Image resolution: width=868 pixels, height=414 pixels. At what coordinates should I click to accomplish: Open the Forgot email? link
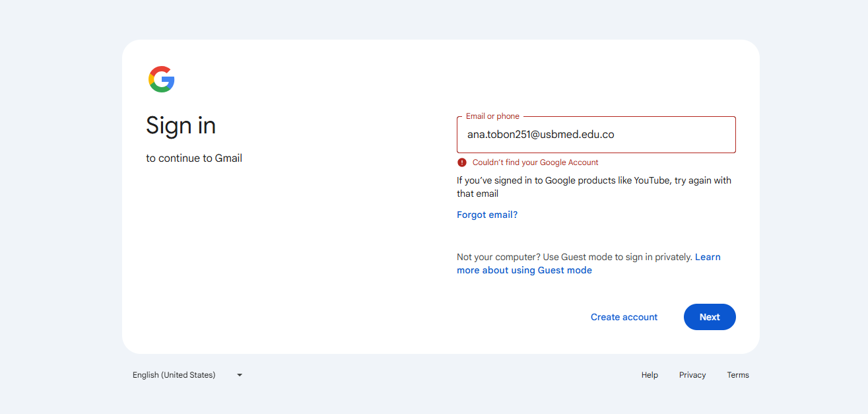coord(487,215)
